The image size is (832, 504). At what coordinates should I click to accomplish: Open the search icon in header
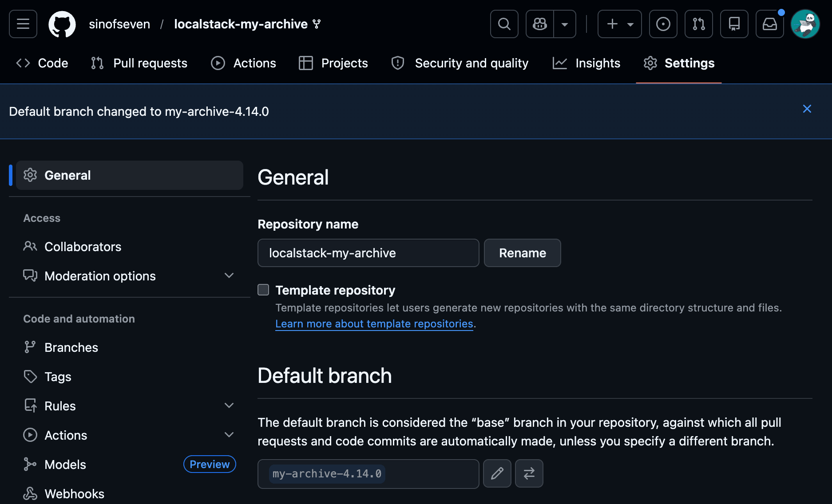pyautogui.click(x=504, y=24)
